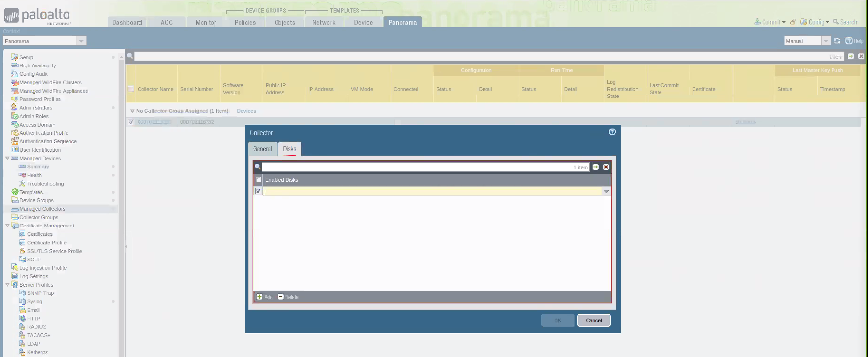Clear the main table filter with X icon
Viewport: 868px width, 357px height.
point(861,57)
